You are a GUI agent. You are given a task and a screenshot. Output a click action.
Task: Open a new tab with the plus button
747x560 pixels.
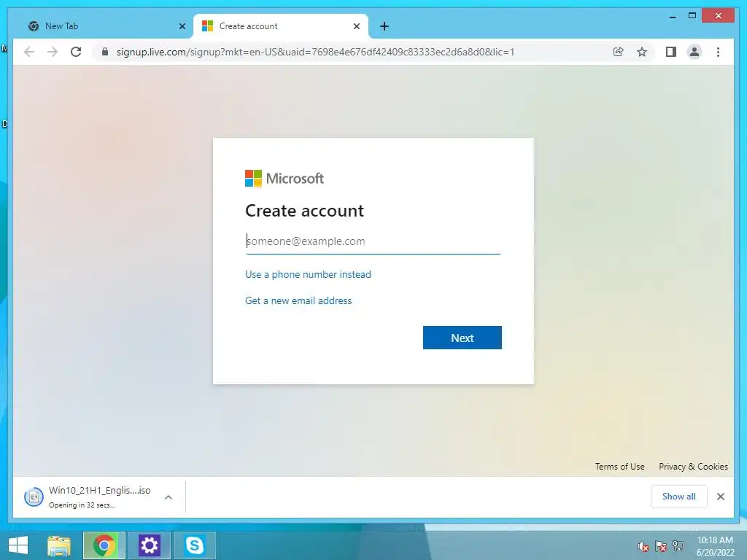point(384,26)
